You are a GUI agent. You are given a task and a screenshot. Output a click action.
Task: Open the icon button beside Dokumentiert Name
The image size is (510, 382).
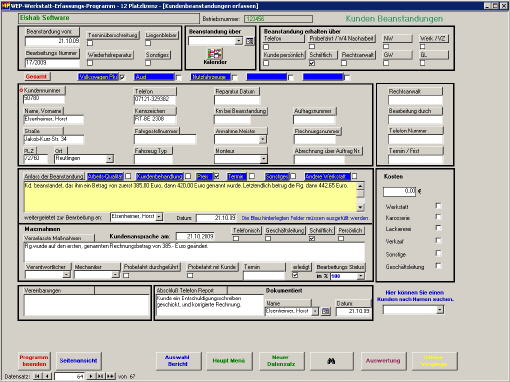[x=326, y=311]
